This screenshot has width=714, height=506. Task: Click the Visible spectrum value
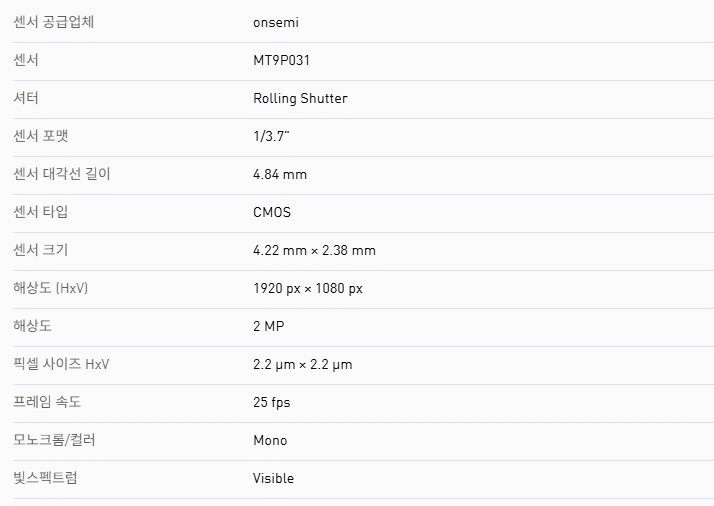[273, 478]
